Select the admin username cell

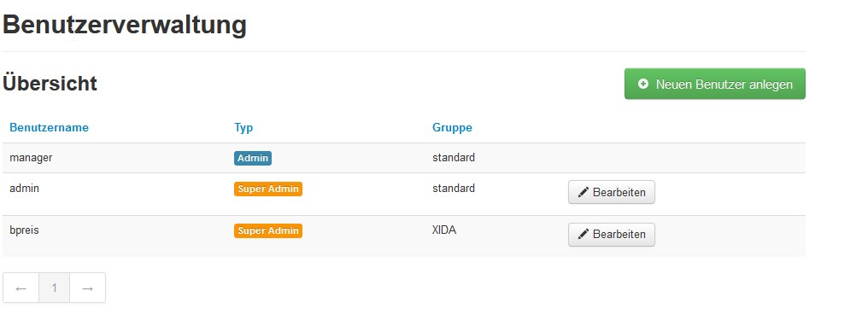(25, 189)
